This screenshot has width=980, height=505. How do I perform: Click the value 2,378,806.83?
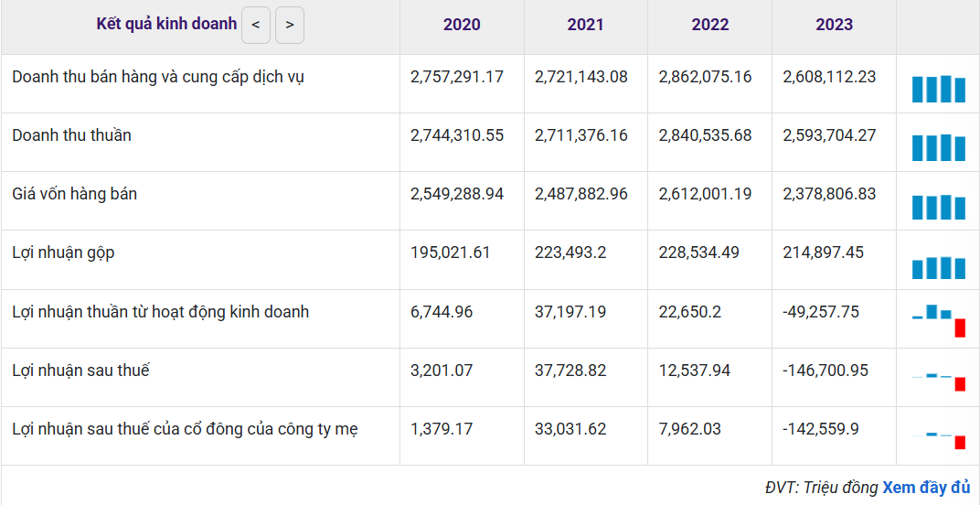pos(829,194)
